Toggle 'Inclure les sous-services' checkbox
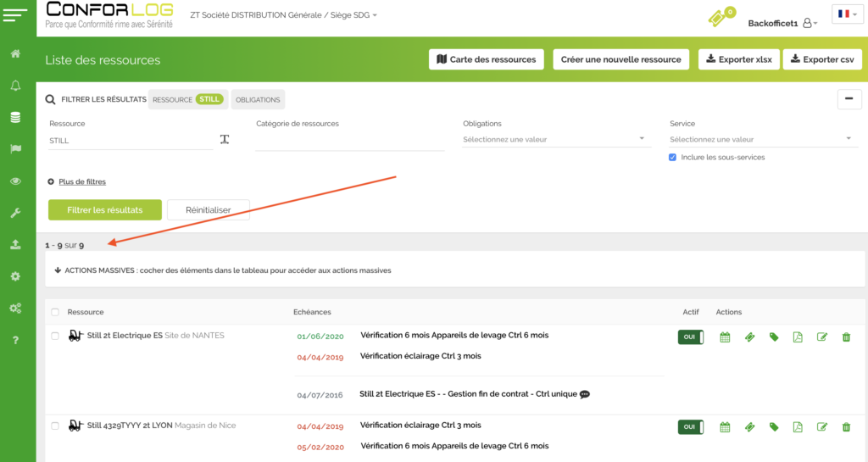The height and width of the screenshot is (462, 868). 672,158
